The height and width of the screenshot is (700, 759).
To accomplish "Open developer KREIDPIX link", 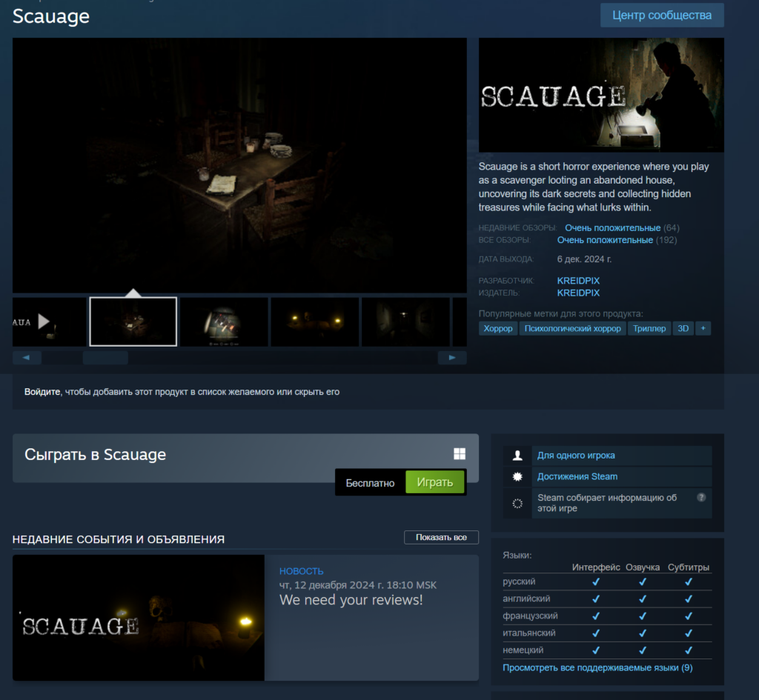I will pos(578,281).
